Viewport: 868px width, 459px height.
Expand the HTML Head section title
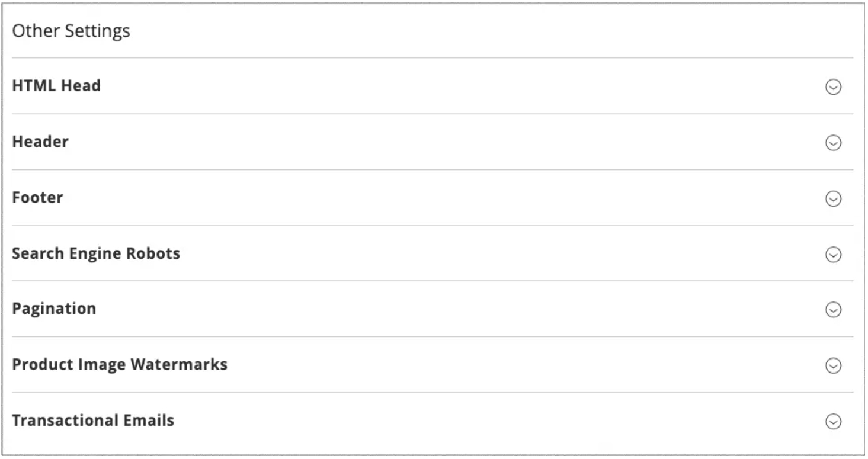tap(56, 86)
